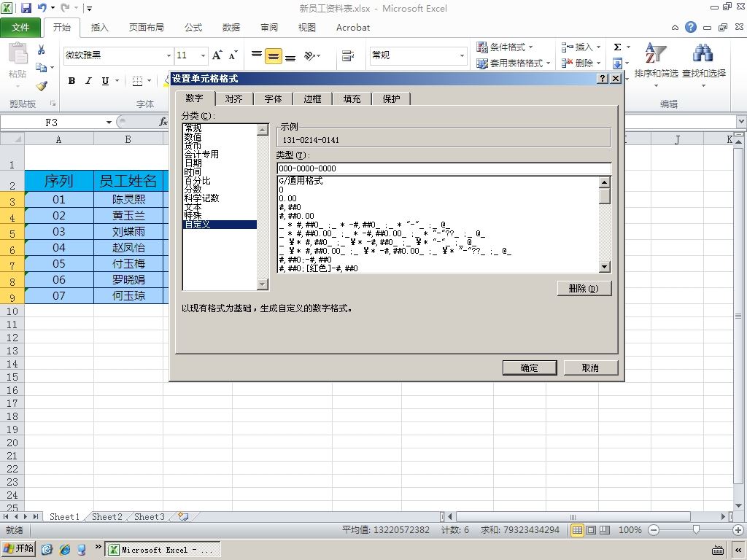Switch to Page Break Preview icon
This screenshot has height=560, width=747.
[605, 529]
